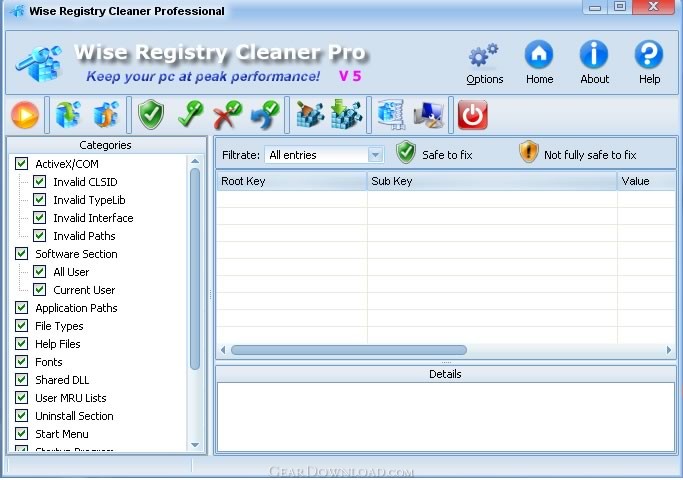Click the About label
Image resolution: width=683 pixels, height=480 pixels.
[595, 79]
